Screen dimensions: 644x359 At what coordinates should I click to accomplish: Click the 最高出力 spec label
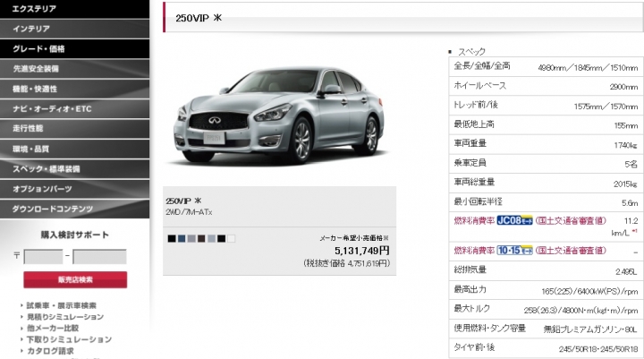[x=470, y=289]
